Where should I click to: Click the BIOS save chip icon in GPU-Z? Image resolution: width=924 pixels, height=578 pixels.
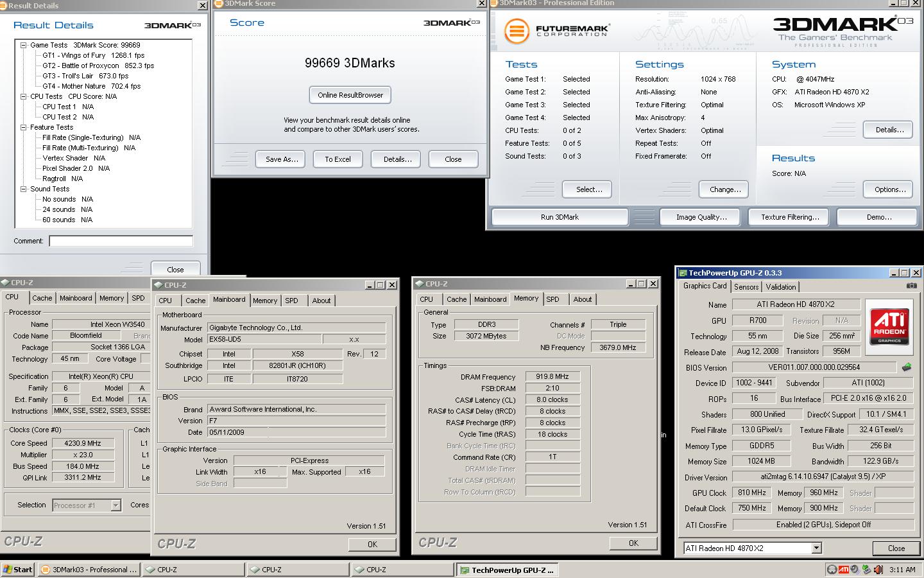click(x=907, y=367)
